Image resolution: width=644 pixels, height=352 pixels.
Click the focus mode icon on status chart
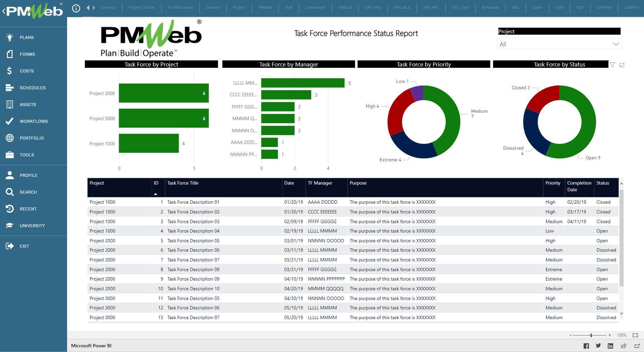tap(623, 65)
